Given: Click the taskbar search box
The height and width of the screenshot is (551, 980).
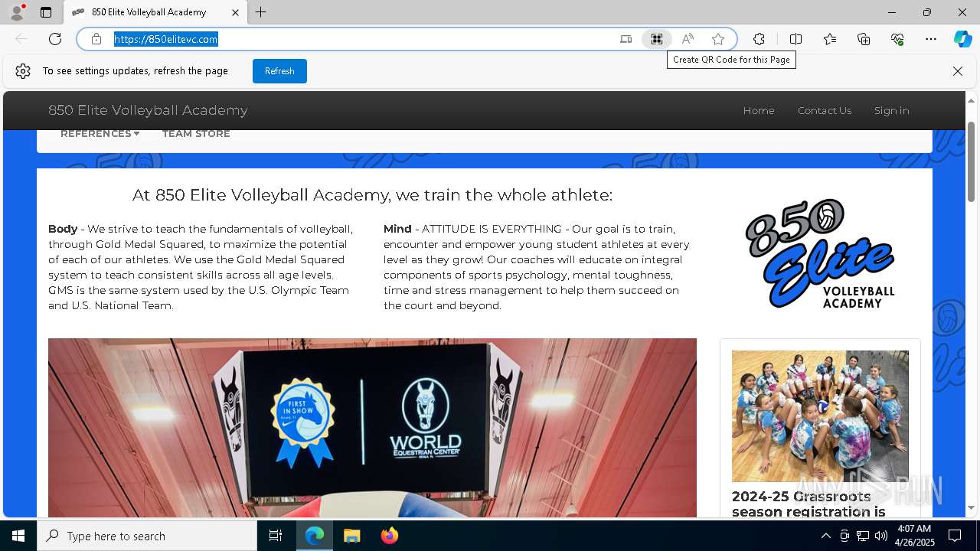Looking at the screenshot, I should tap(147, 536).
